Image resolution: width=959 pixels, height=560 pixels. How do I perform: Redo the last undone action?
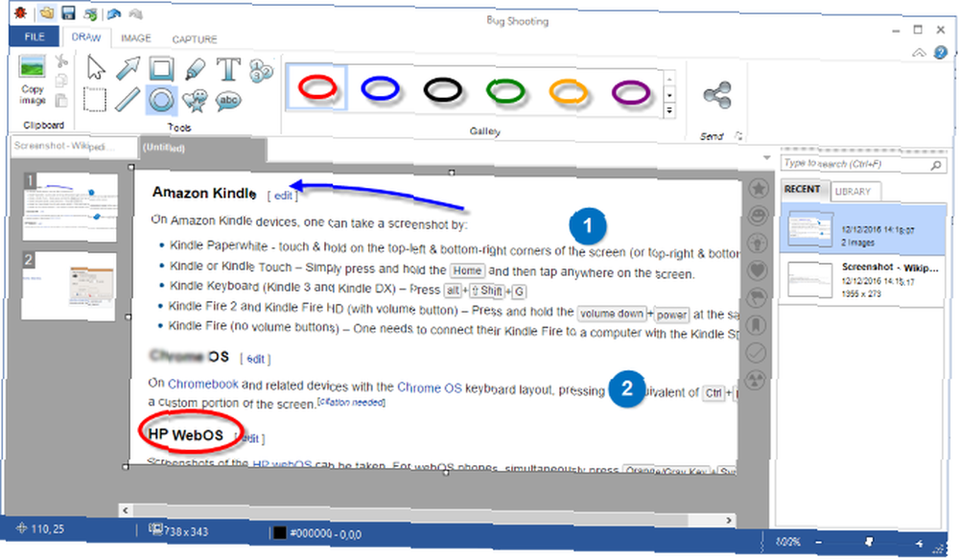pos(135,13)
